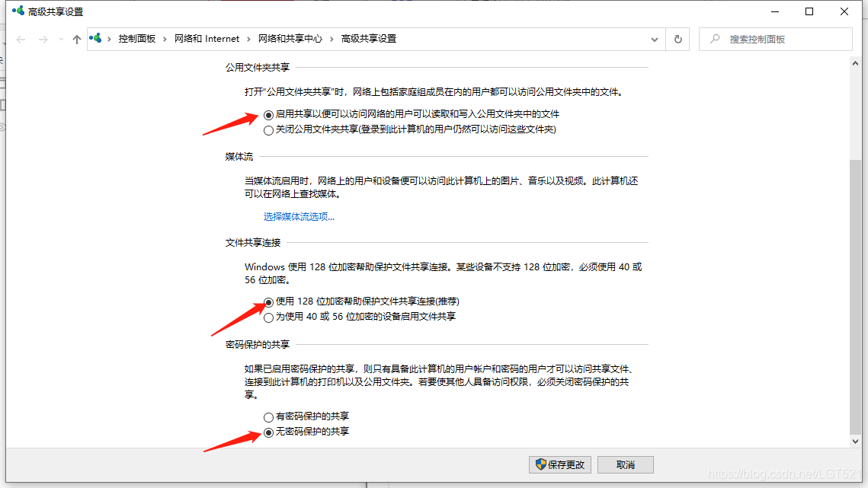Select 无密码保护的共享 option
This screenshot has width=868, height=488.
268,432
